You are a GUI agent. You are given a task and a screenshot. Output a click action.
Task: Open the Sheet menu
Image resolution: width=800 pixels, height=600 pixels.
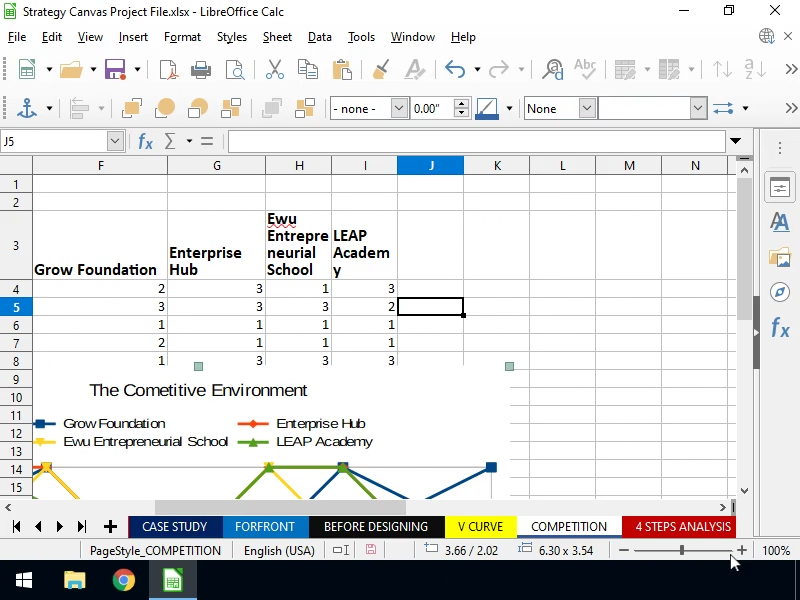[277, 37]
